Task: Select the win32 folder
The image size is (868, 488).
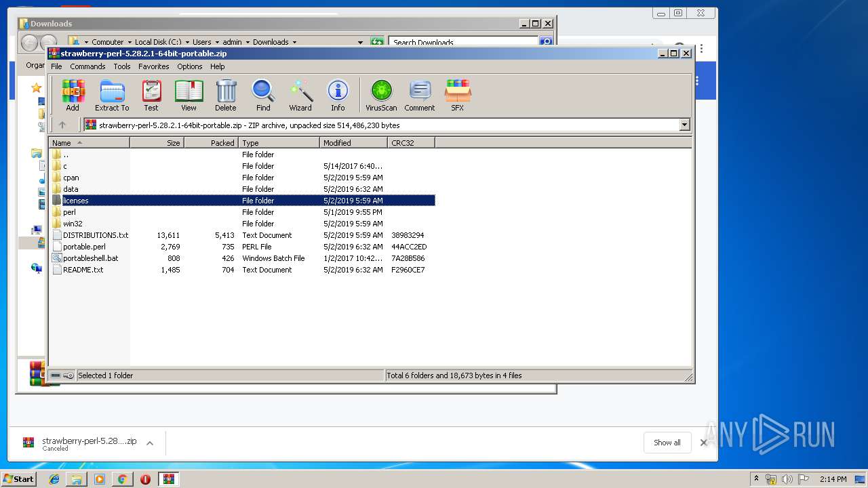Action: point(242,224)
